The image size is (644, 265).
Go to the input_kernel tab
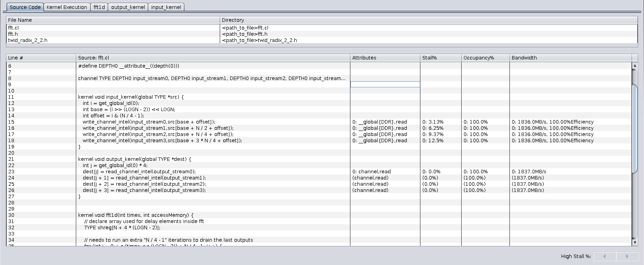click(166, 7)
